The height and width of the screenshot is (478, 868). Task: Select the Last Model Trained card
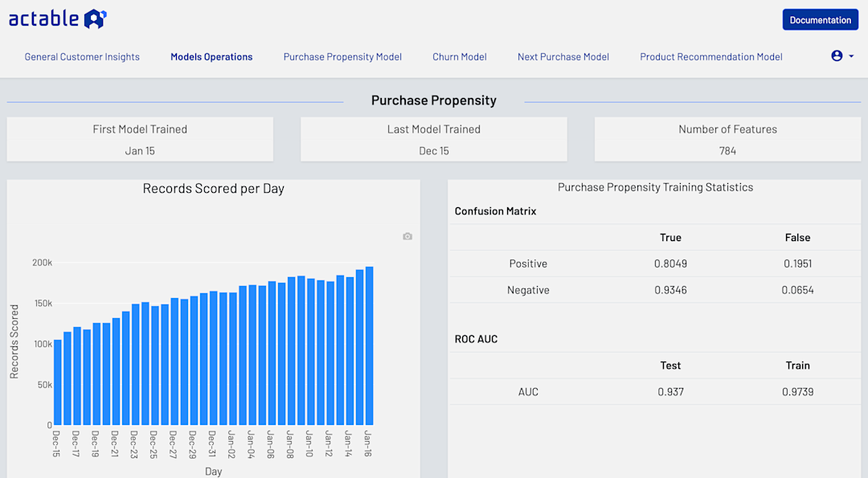[x=433, y=140]
